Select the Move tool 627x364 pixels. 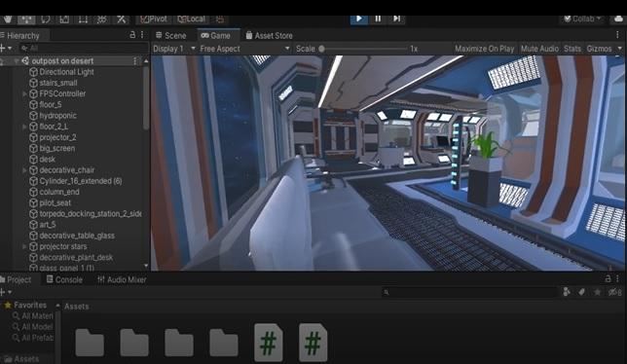click(26, 19)
